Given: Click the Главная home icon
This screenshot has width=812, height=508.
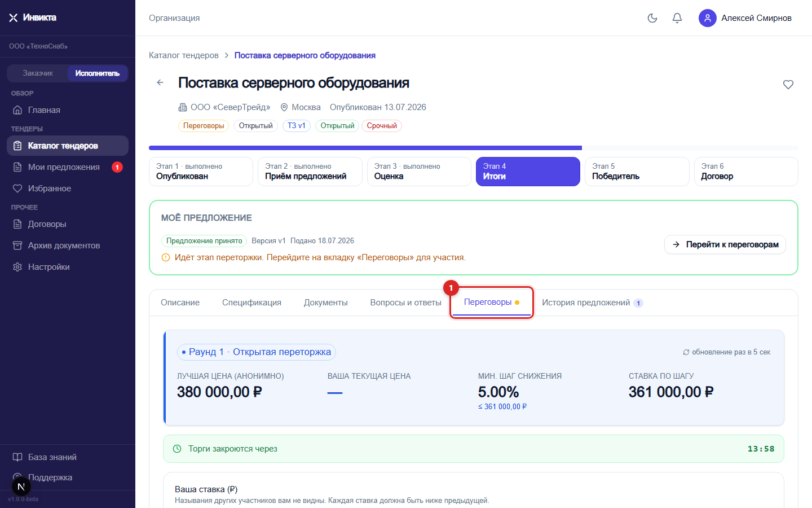Looking at the screenshot, I should click(17, 110).
